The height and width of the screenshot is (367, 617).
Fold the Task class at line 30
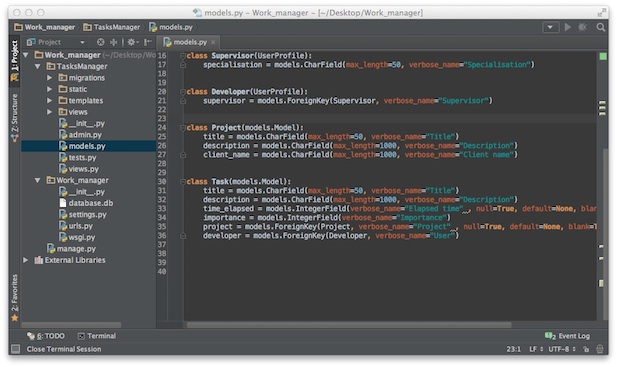pyautogui.click(x=183, y=182)
